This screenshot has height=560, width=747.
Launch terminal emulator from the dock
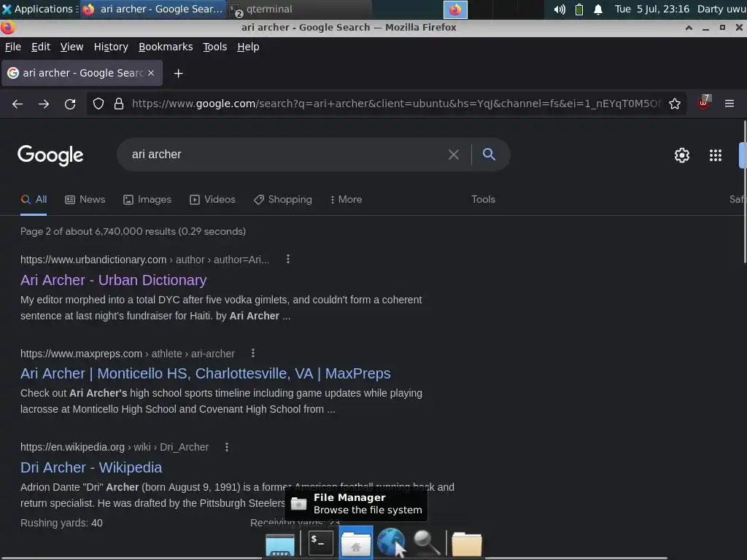pos(320,543)
